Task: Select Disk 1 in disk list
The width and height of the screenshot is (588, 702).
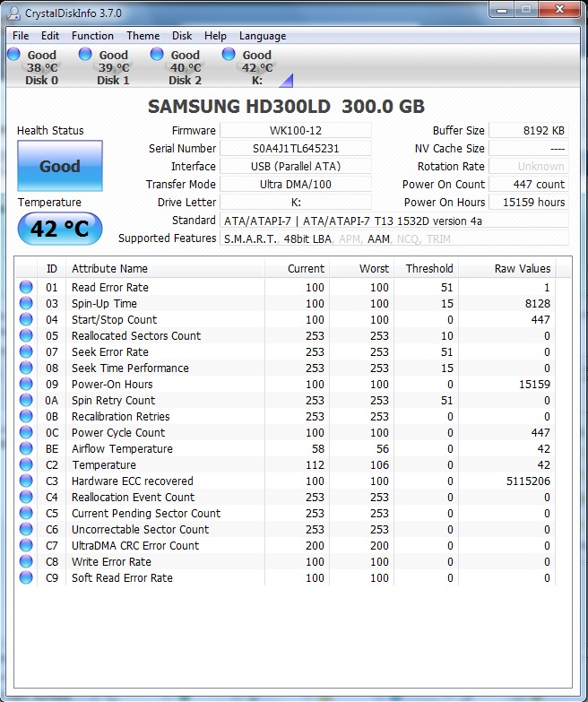Action: click(x=113, y=67)
